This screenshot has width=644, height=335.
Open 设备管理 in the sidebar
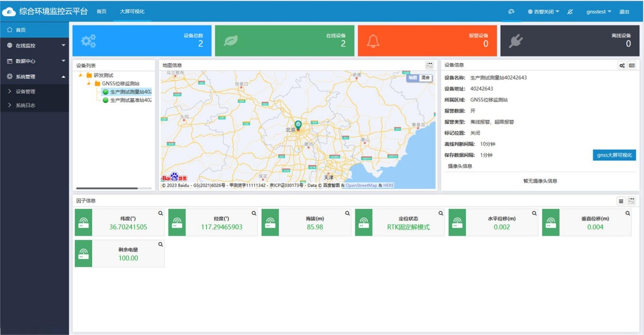coord(25,92)
